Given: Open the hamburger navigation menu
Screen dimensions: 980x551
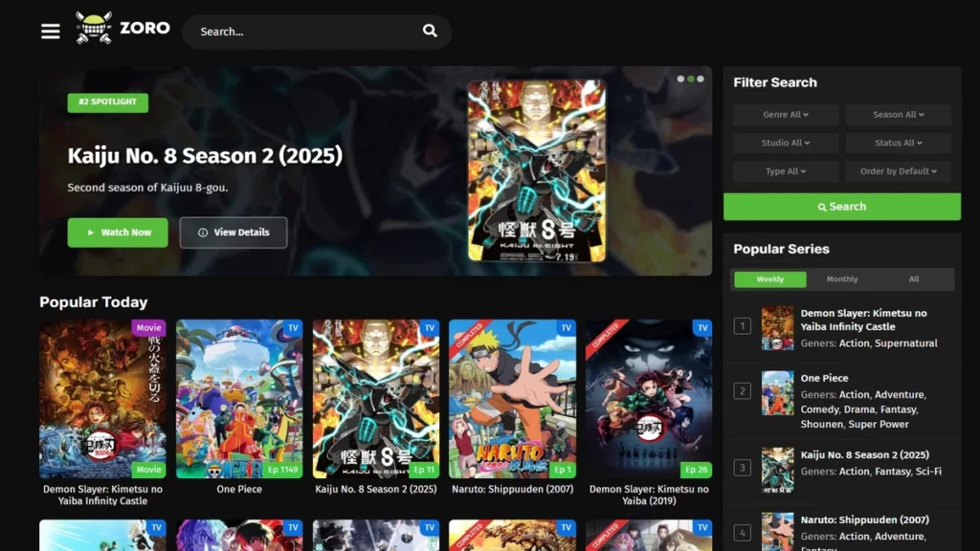Looking at the screenshot, I should click(50, 30).
